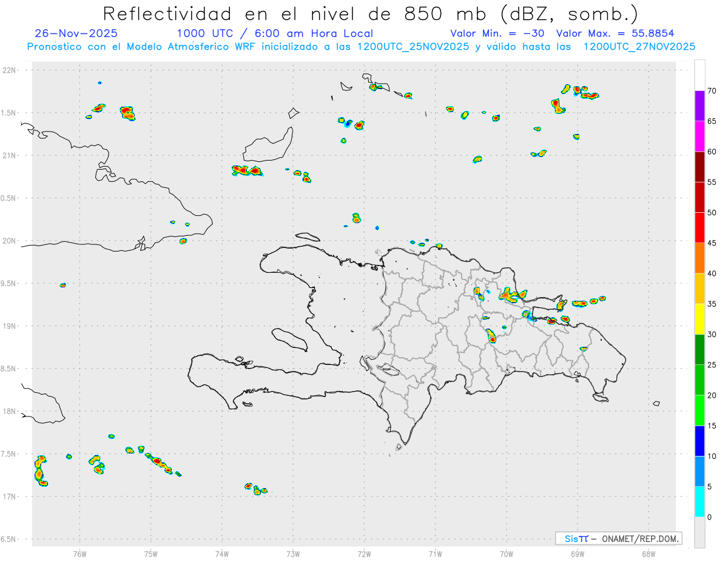
Task: Click the time text '1000 UTC / 6:00 am Hora Local'
Action: pos(275,33)
